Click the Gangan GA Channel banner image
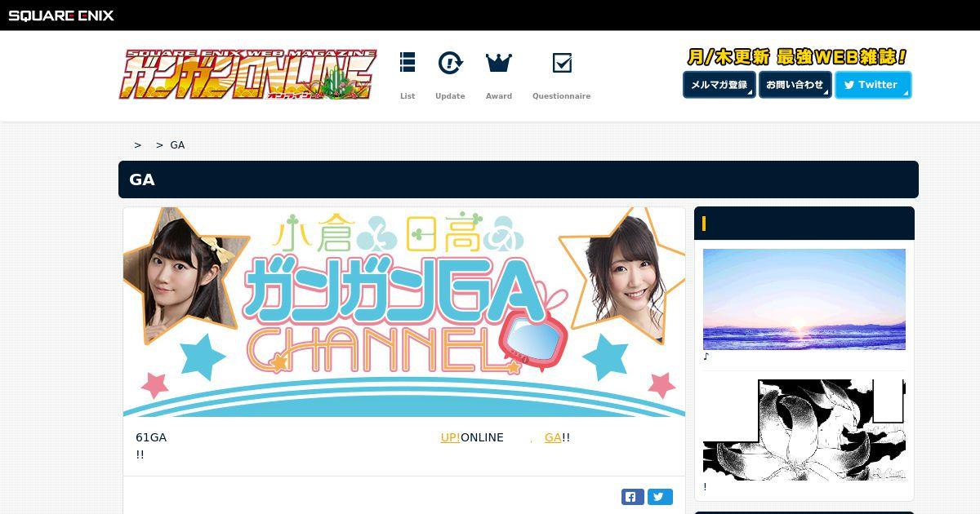The width and height of the screenshot is (980, 514). (404, 312)
